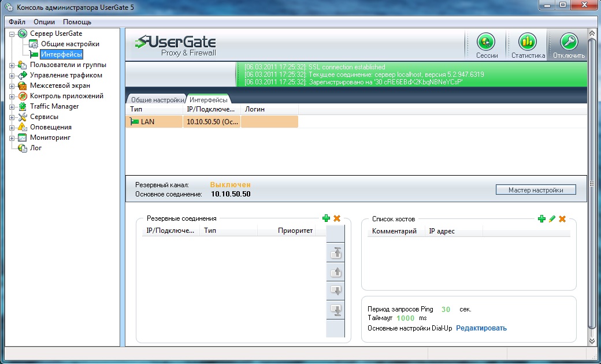The width and height of the screenshot is (601, 364).
Task: Click the Отключить disconnect toolbar button
Action: point(569,45)
